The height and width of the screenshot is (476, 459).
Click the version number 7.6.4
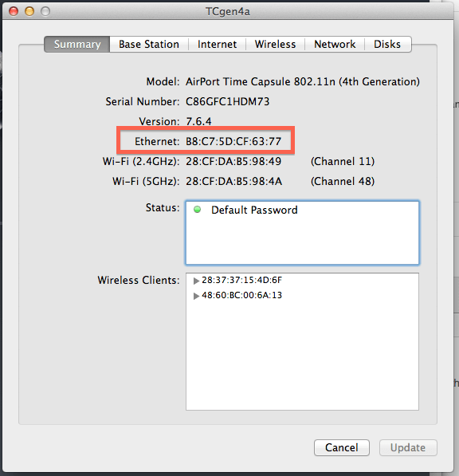198,121
